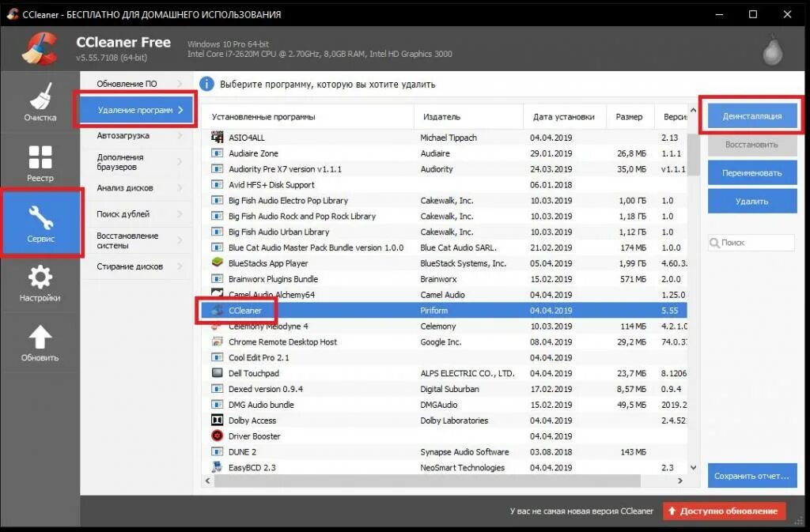Click the CCleaner title bar icon
Viewport: 810px width, 532px height.
click(x=12, y=14)
